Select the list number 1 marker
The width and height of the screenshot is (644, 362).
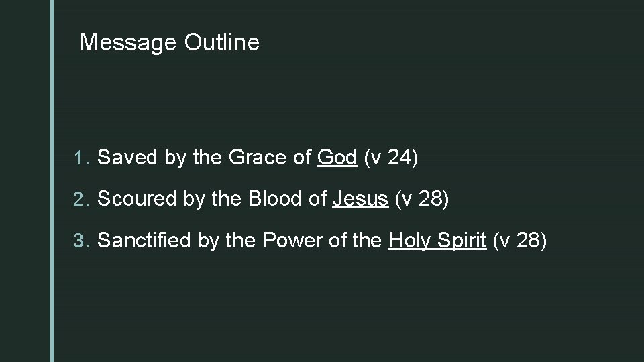click(x=83, y=158)
